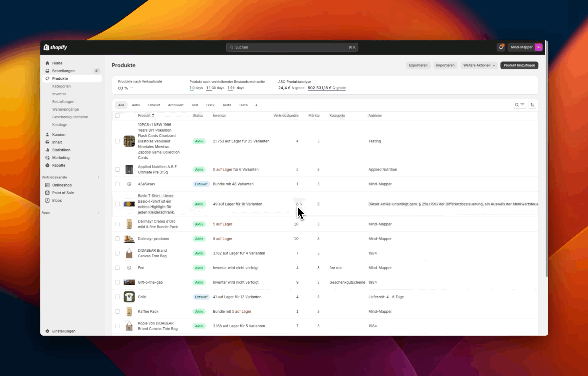Expand the Vertriebskanäle section chevron
Image resolution: width=588 pixels, height=376 pixels.
98,177
